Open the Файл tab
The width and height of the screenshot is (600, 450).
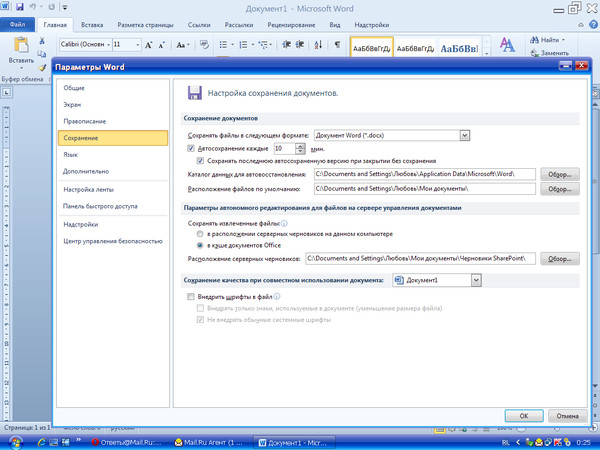(17, 24)
